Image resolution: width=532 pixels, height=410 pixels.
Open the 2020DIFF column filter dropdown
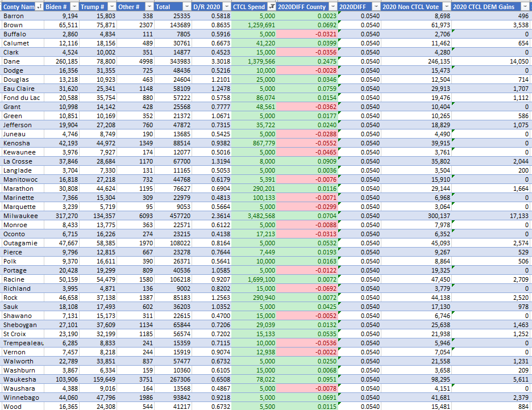click(x=376, y=7)
